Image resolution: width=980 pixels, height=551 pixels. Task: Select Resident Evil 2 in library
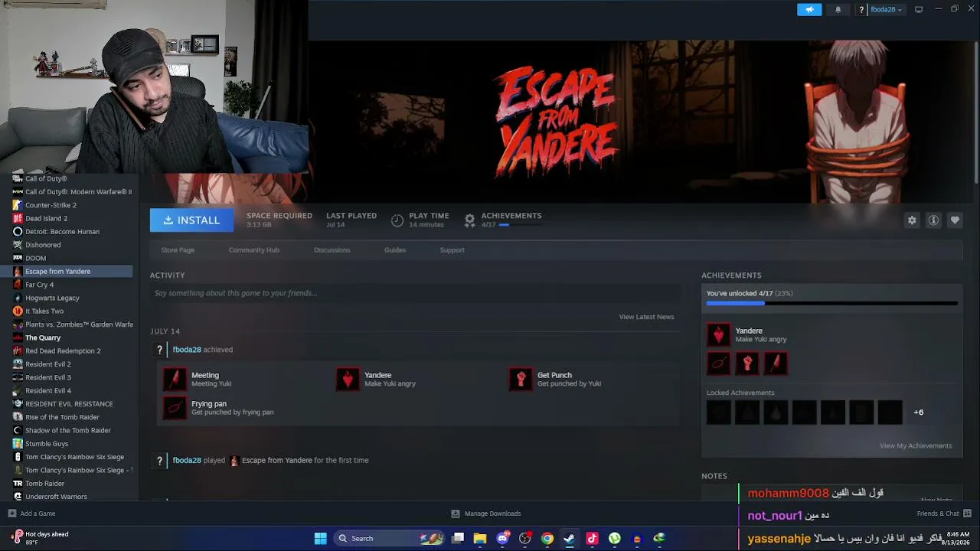(x=48, y=364)
